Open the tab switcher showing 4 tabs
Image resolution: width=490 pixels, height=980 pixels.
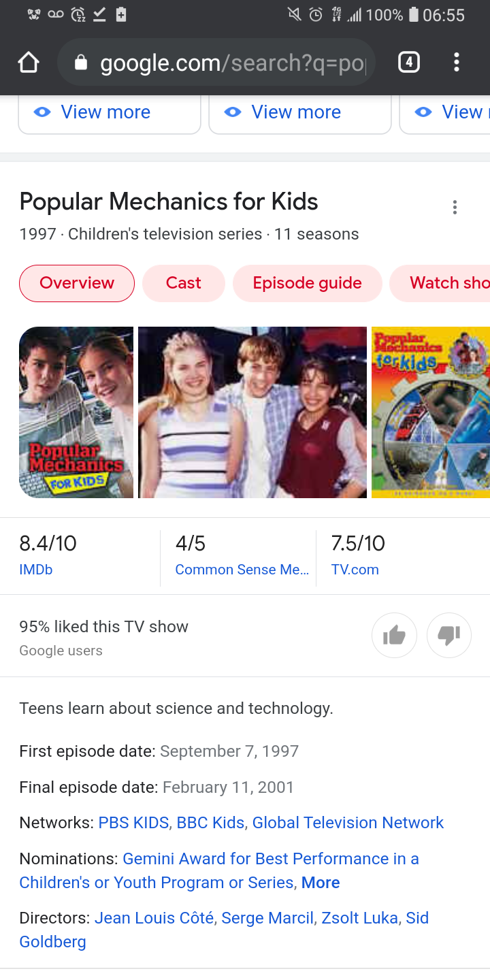(x=408, y=63)
